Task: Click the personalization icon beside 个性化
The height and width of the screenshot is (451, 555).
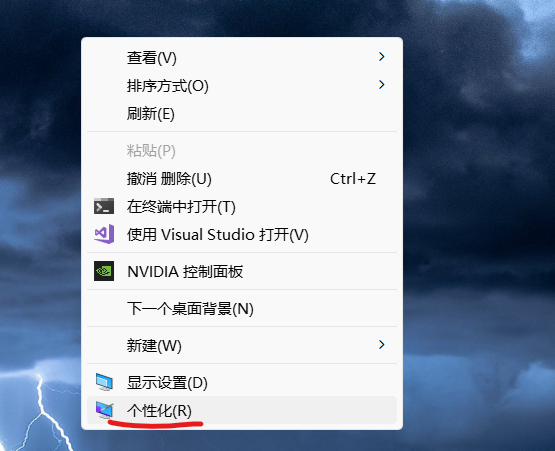Action: pyautogui.click(x=104, y=410)
